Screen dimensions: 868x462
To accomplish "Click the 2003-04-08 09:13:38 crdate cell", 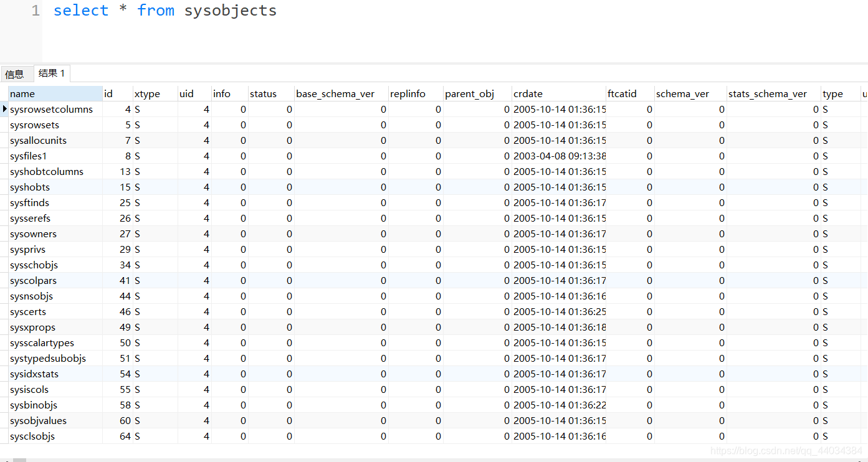I will click(x=559, y=156).
